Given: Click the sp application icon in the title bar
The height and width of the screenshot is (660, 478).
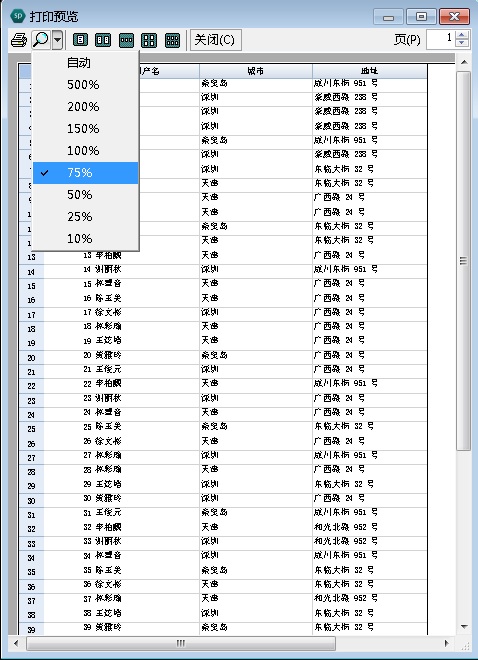Looking at the screenshot, I should [18, 16].
